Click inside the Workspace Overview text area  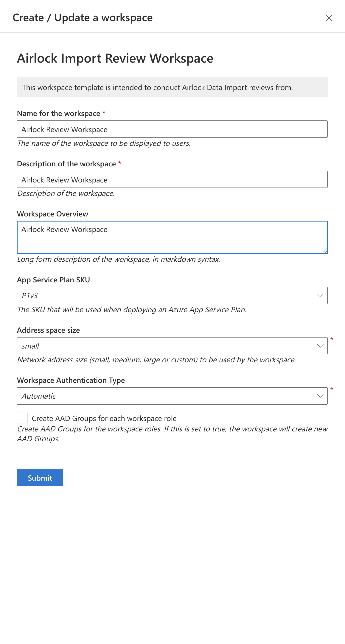pyautogui.click(x=172, y=237)
